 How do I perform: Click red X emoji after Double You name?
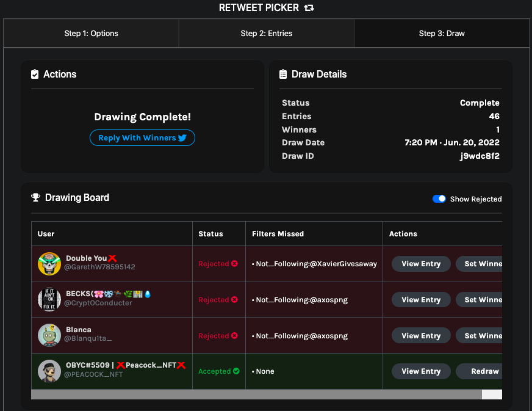click(112, 258)
